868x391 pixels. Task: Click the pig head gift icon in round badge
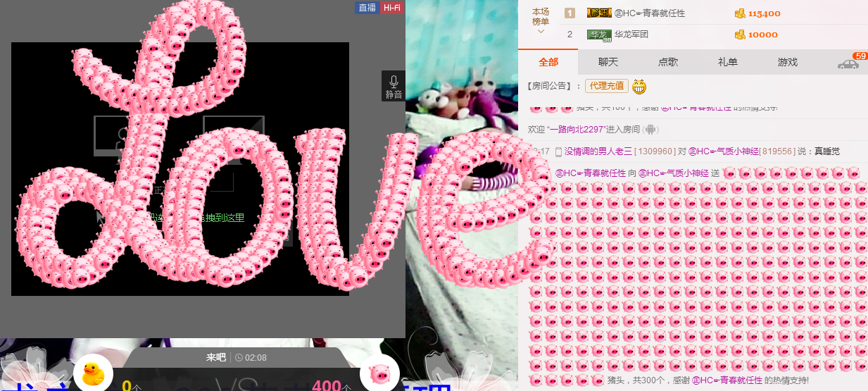380,373
